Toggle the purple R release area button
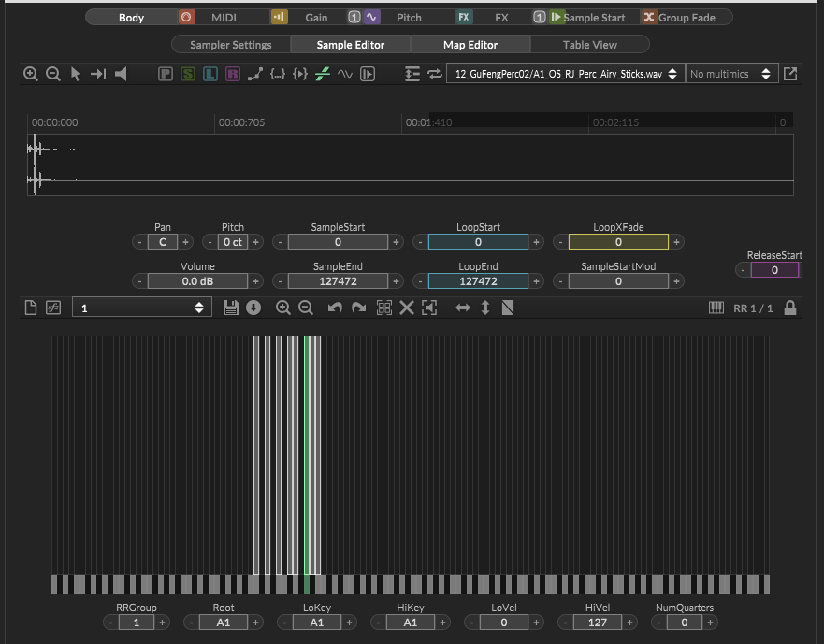The width and height of the screenshot is (824, 644). coord(233,74)
